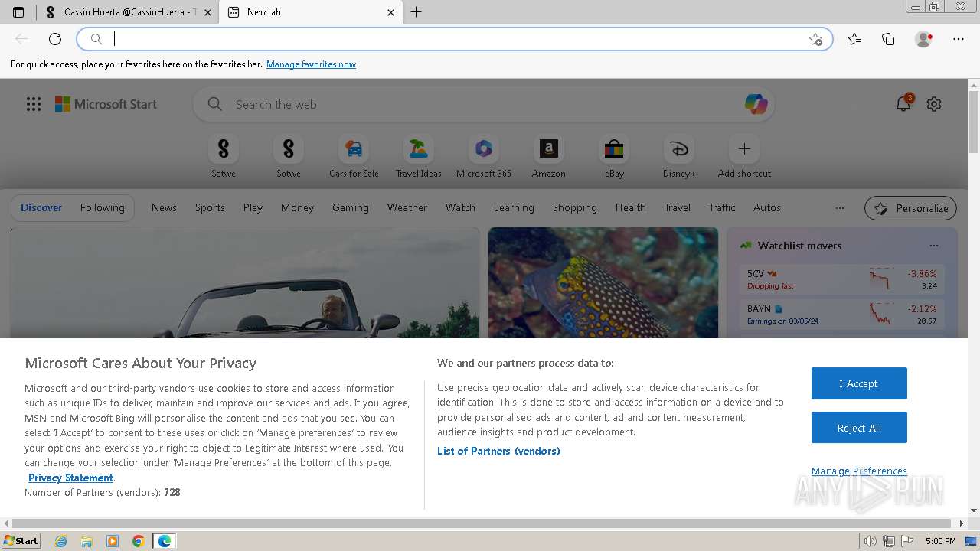Open List of Partners (vendors) link
The width and height of the screenshot is (980, 551).
(498, 451)
